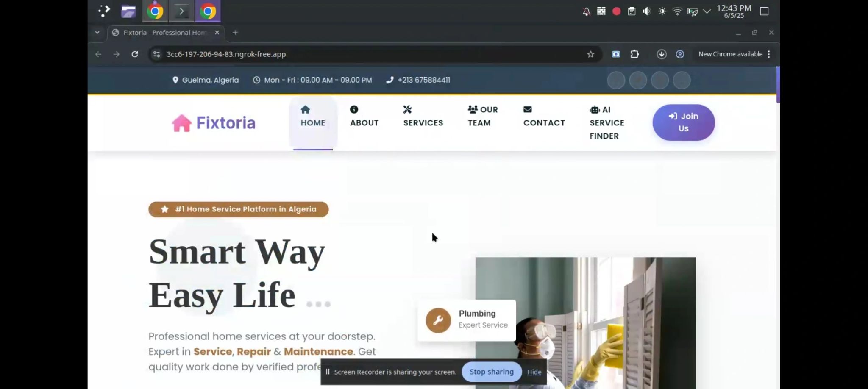868x389 pixels.
Task: Open the Chrome profile avatar icon
Action: (680, 54)
